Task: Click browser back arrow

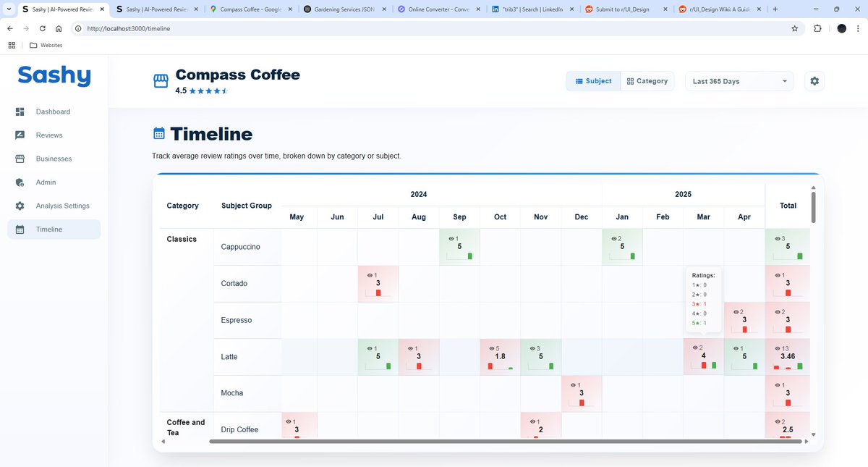Action: pos(11,28)
